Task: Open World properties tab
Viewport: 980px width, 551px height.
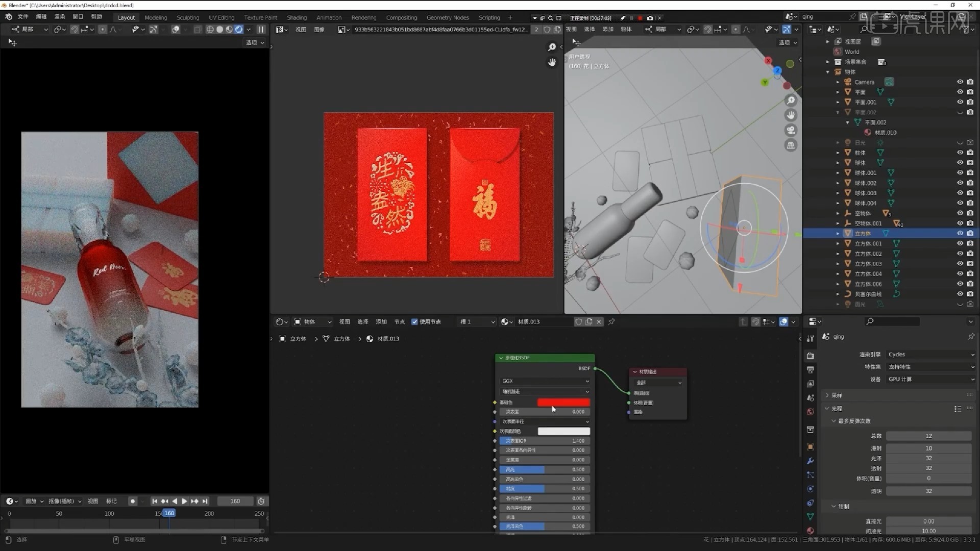Action: pos(811,412)
